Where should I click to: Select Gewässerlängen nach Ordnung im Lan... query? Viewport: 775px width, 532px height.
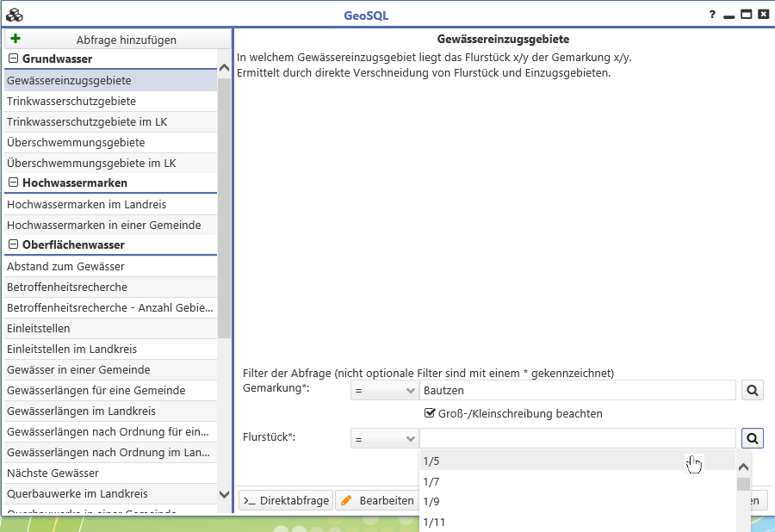tap(111, 453)
